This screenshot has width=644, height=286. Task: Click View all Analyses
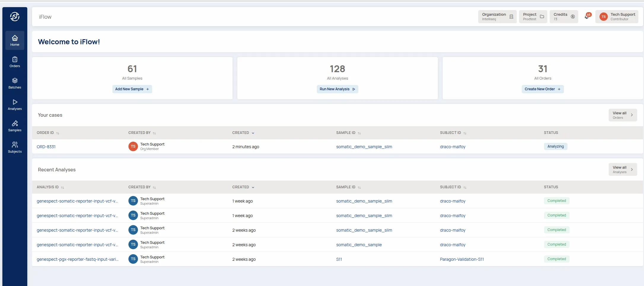(x=623, y=169)
